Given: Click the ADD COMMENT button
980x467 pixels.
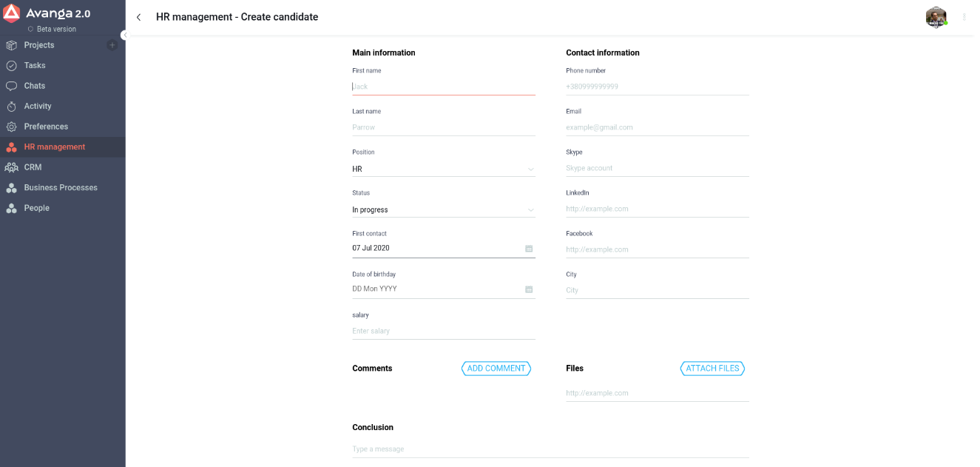Looking at the screenshot, I should tap(496, 369).
